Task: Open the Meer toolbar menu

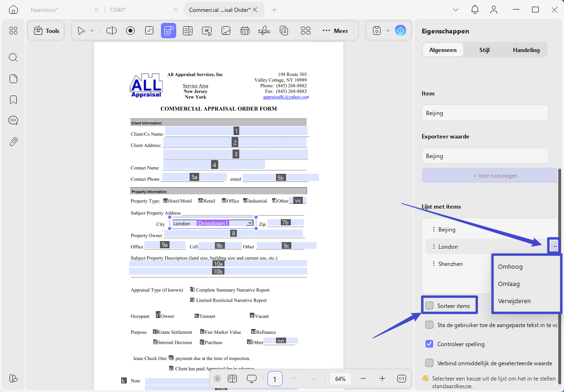Action: click(335, 31)
